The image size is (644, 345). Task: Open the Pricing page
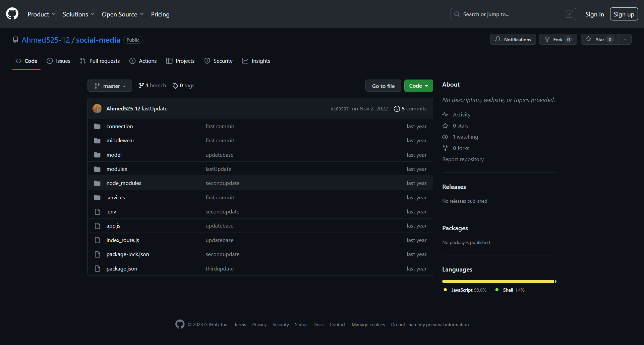pyautogui.click(x=160, y=14)
